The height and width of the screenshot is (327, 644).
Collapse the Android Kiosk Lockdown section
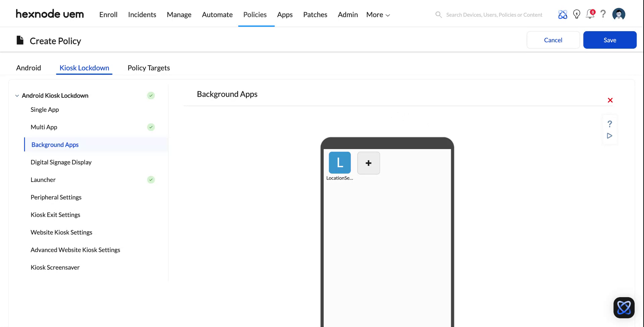17,95
